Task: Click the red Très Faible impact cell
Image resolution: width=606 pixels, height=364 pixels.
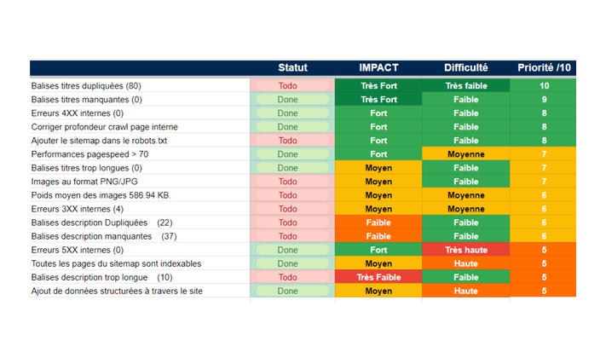Action: point(378,277)
